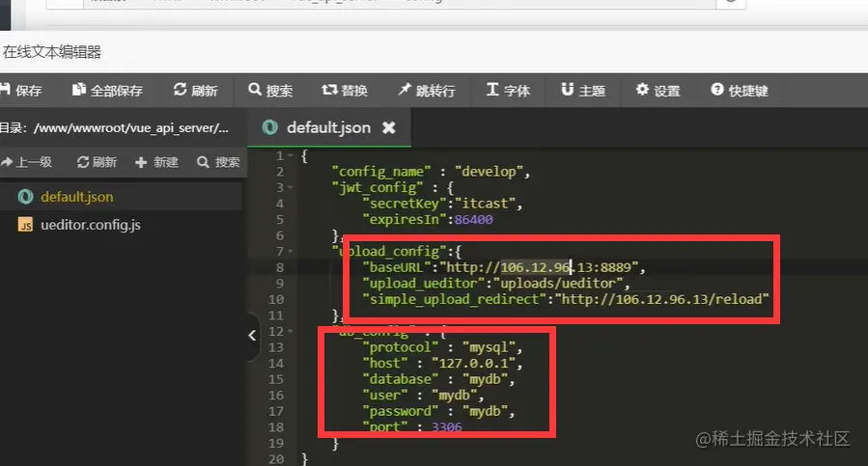The width and height of the screenshot is (868, 466).
Task: Fold jwt_config block at line 3
Action: (x=291, y=187)
